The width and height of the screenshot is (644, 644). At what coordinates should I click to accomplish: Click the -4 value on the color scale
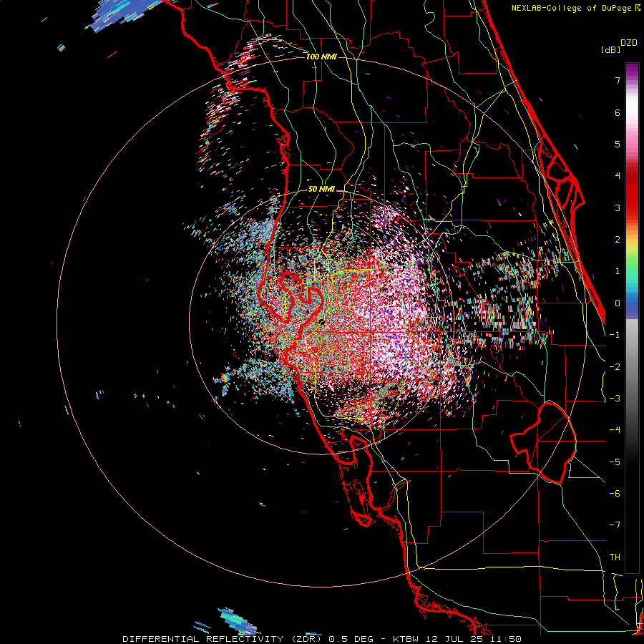615,430
